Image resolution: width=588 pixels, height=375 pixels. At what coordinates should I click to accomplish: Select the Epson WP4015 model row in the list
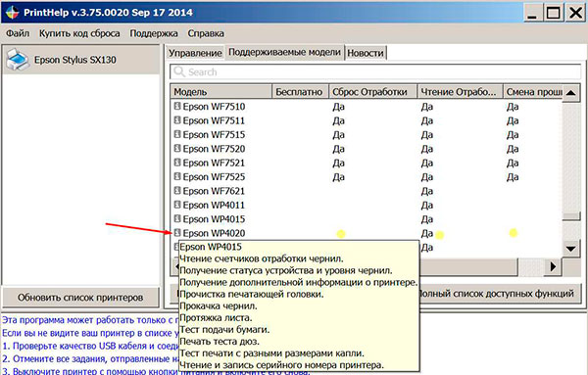click(x=214, y=219)
